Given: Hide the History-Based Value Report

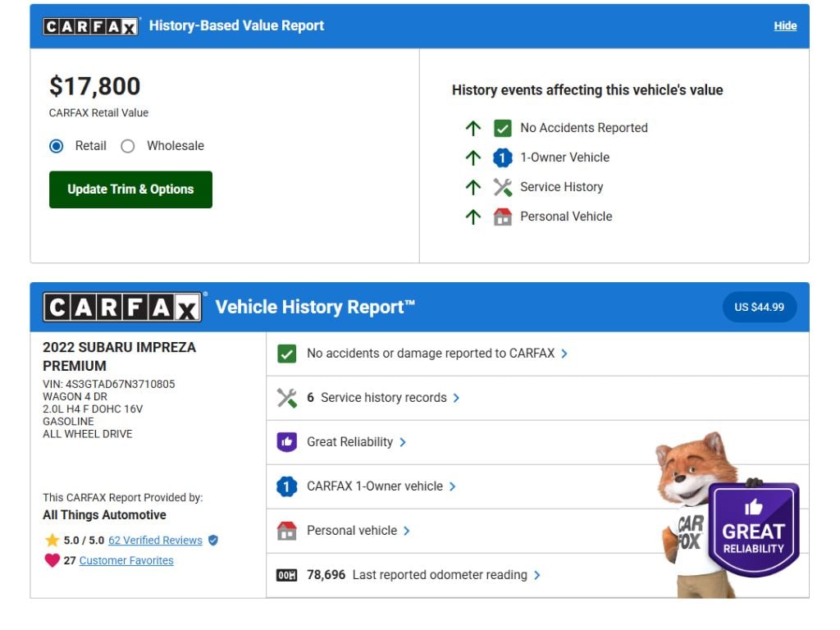Looking at the screenshot, I should point(785,25).
